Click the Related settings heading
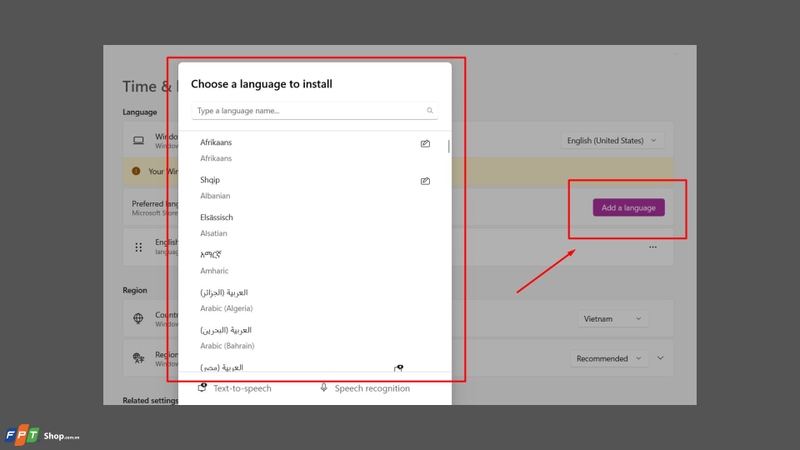 [x=150, y=401]
